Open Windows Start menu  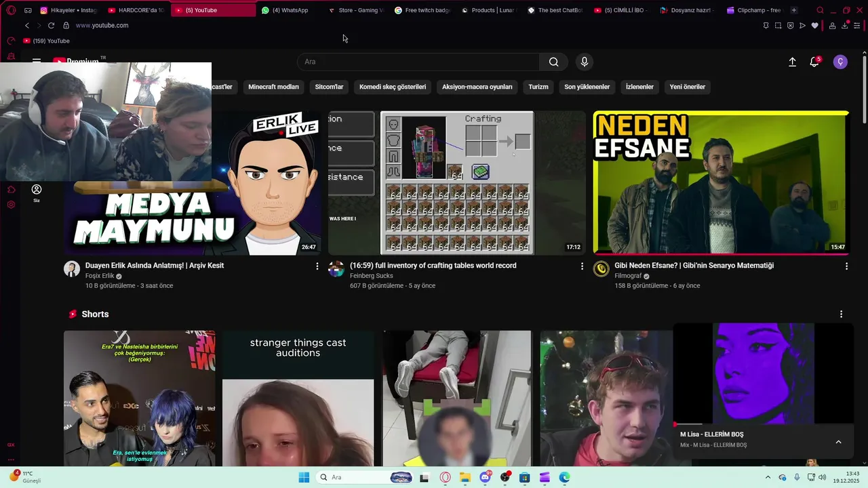click(304, 477)
